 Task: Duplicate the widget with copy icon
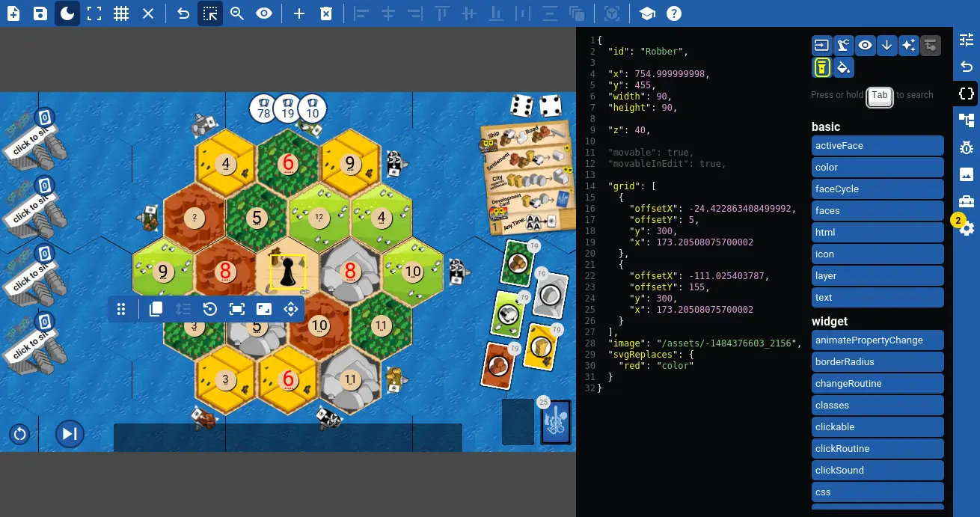point(156,309)
